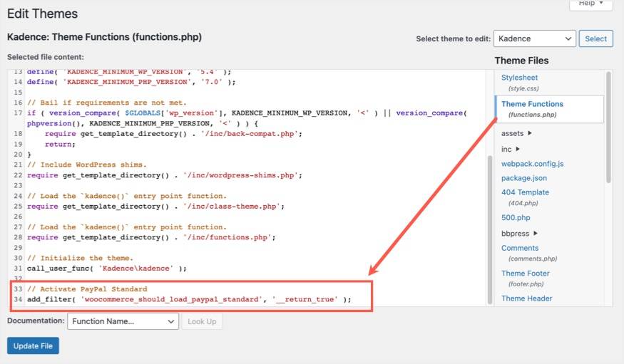Open package.json file

523,178
